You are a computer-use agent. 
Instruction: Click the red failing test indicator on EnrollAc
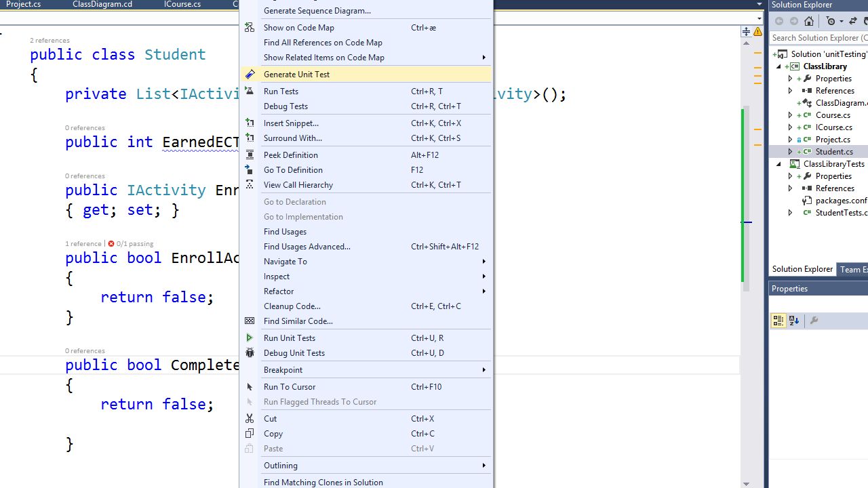pyautogui.click(x=111, y=244)
